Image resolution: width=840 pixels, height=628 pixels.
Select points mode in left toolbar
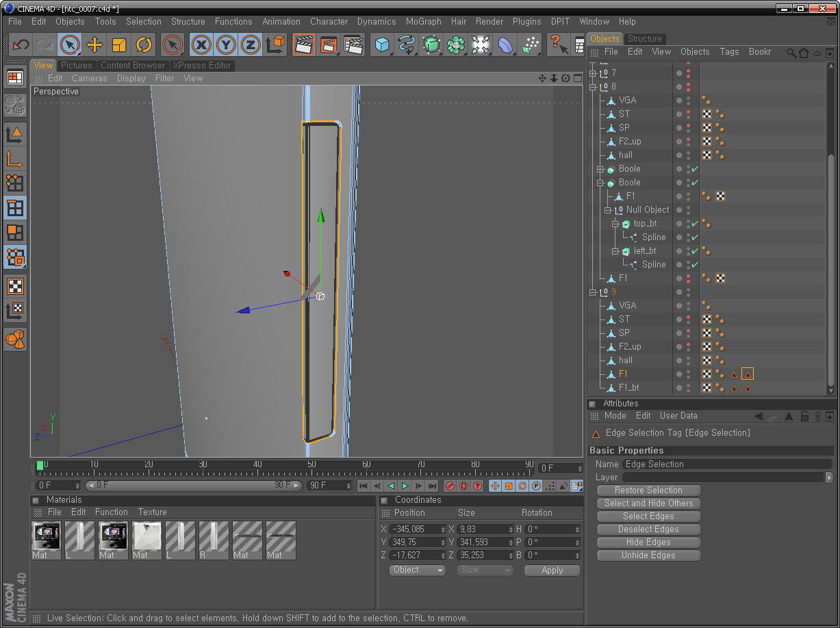point(15,183)
